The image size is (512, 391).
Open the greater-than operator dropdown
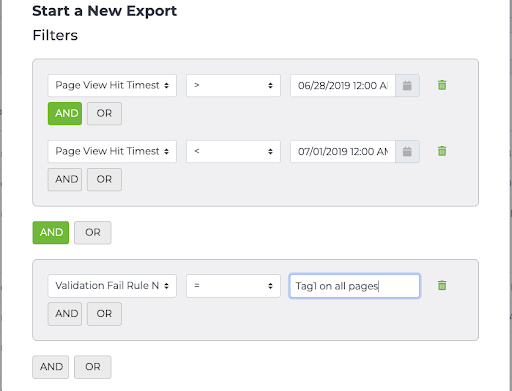click(x=233, y=86)
